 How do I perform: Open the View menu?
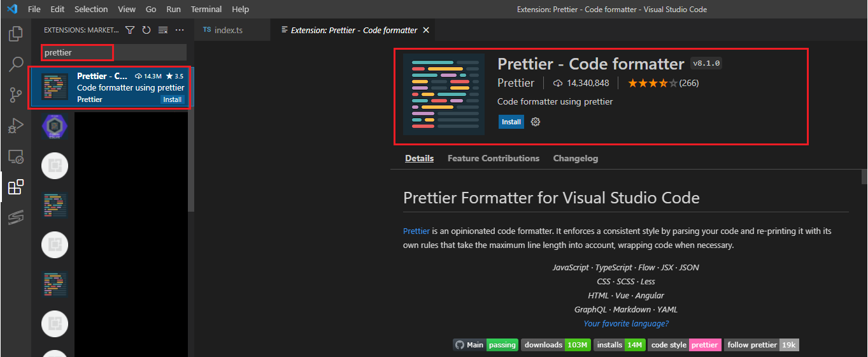(x=127, y=10)
